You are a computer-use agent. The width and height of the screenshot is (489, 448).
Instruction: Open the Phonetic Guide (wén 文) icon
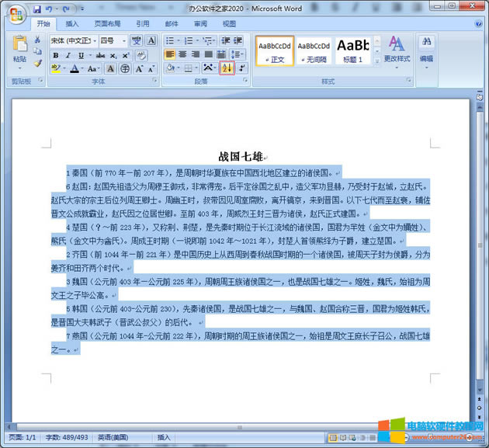(x=137, y=40)
